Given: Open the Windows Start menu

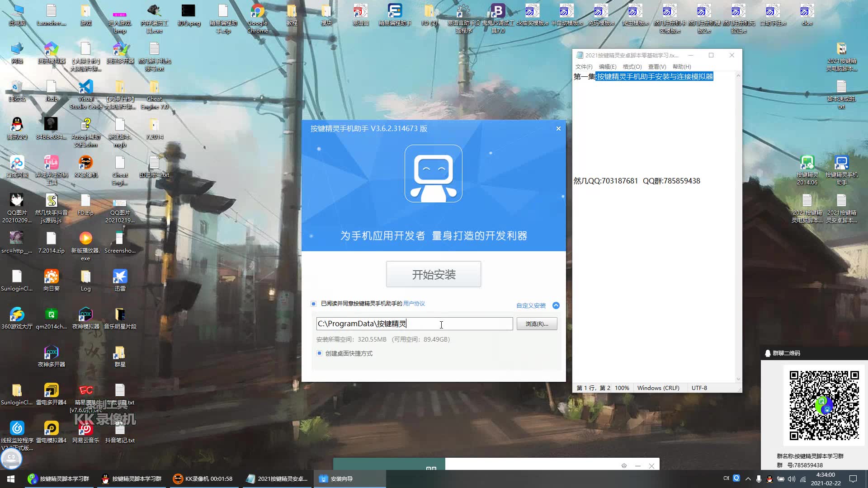Looking at the screenshot, I should (11, 479).
